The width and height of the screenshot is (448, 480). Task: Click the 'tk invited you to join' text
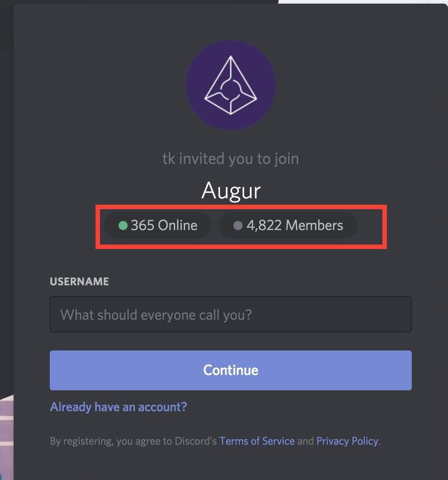click(230, 159)
